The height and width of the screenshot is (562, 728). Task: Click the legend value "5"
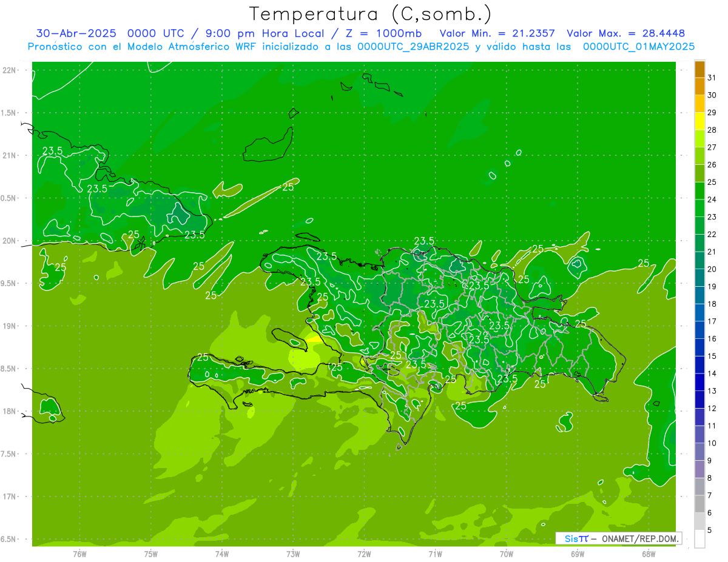tap(710, 530)
